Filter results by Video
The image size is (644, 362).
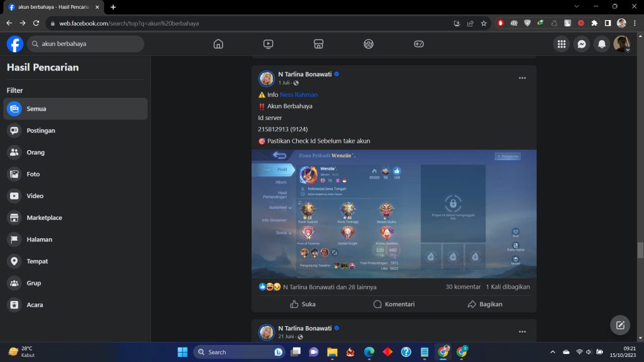click(x=75, y=196)
